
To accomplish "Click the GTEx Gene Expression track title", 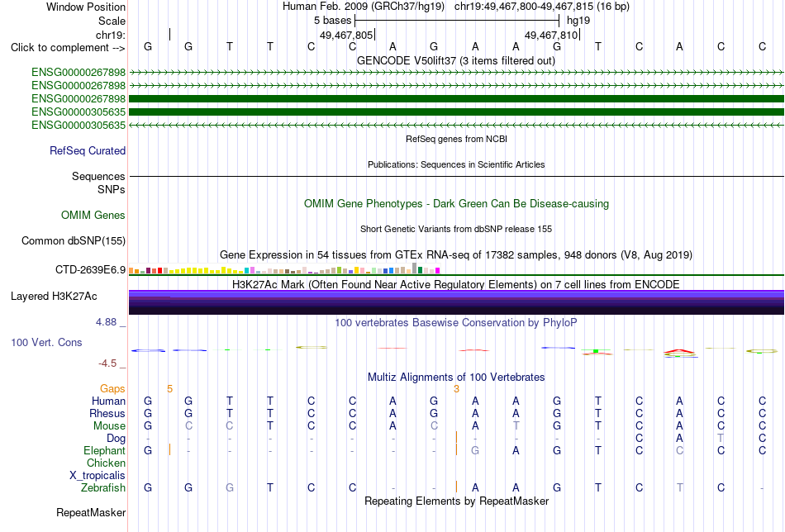I will (456, 254).
